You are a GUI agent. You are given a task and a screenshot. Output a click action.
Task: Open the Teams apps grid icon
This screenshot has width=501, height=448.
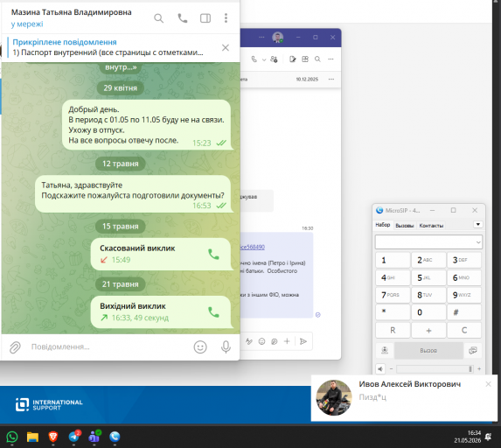coord(305,59)
